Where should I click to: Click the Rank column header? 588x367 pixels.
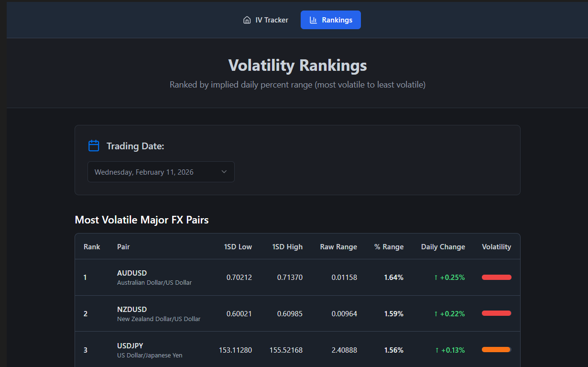pyautogui.click(x=92, y=246)
